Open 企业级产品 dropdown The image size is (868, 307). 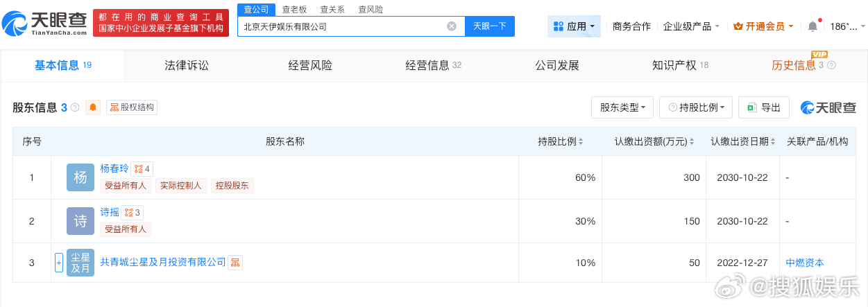click(691, 26)
